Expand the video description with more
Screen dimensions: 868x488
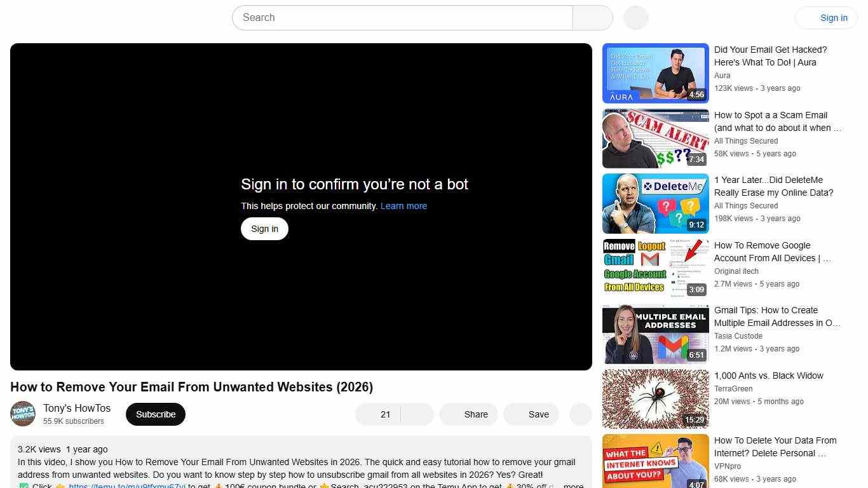pos(573,485)
